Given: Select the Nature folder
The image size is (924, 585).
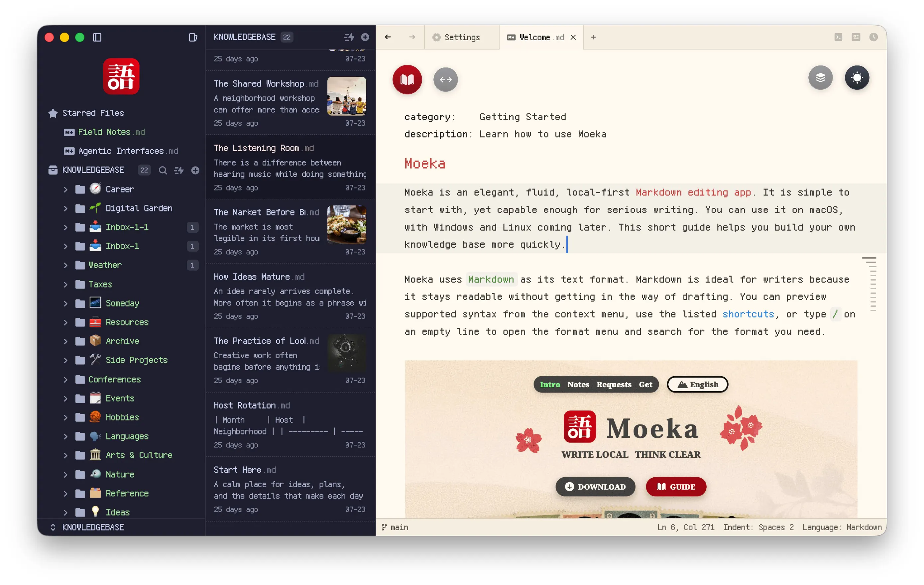Looking at the screenshot, I should tap(120, 474).
